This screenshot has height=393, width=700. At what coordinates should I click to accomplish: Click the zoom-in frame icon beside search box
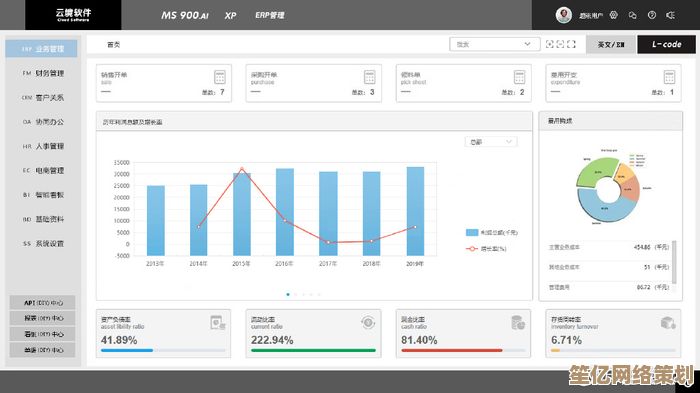click(x=550, y=44)
